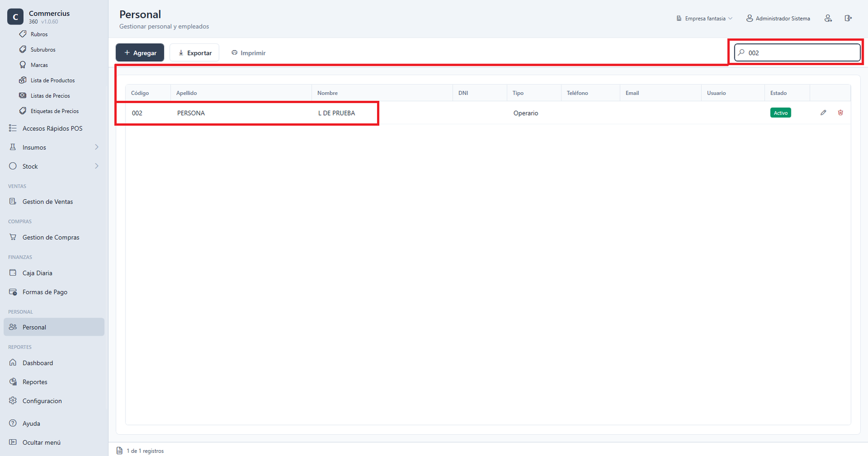Open Ayuda help item
The height and width of the screenshot is (456, 868).
(31, 423)
